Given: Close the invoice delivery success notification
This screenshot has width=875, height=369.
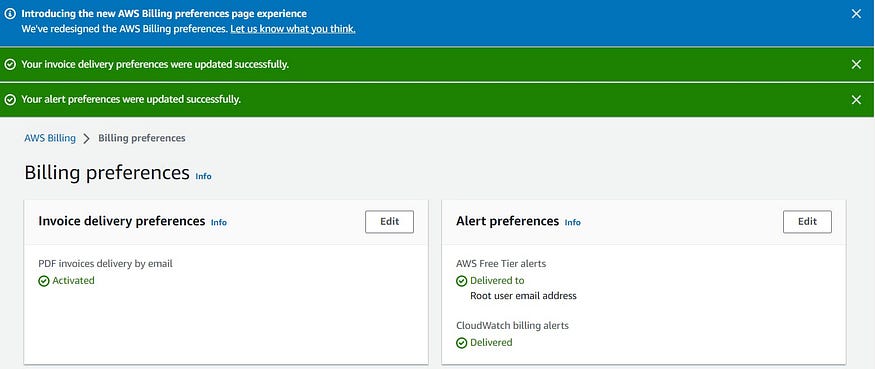Looking at the screenshot, I should click(856, 64).
